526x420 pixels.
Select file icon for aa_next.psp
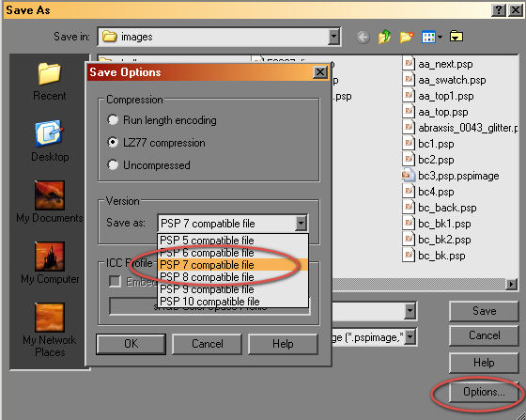[409, 63]
